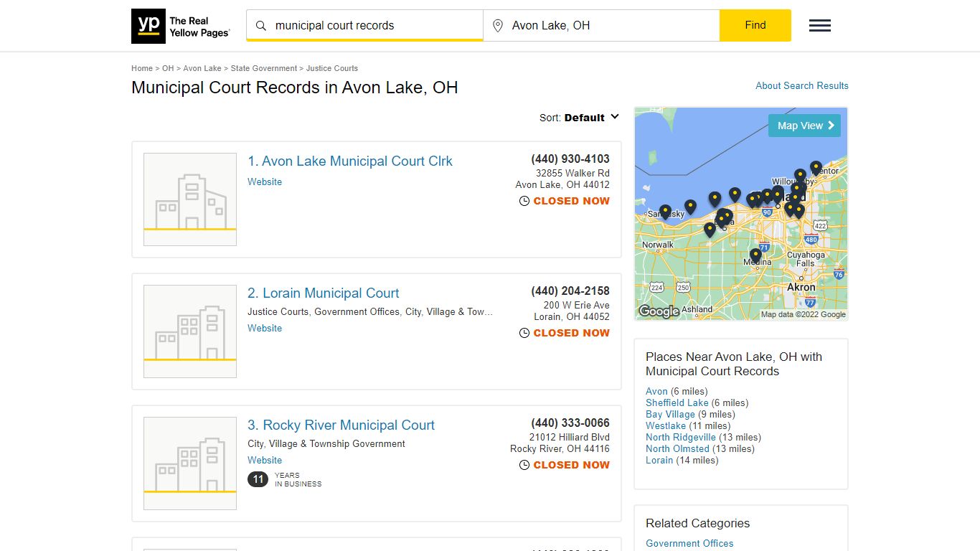Open Avon Lake Municipal Court building thumbnail

(x=190, y=199)
